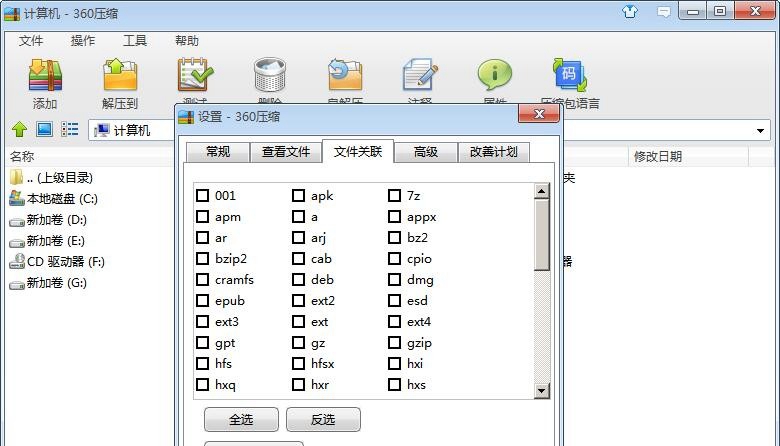Open the CD drive (F:) entry
This screenshot has width=780, height=446.
[x=57, y=262]
